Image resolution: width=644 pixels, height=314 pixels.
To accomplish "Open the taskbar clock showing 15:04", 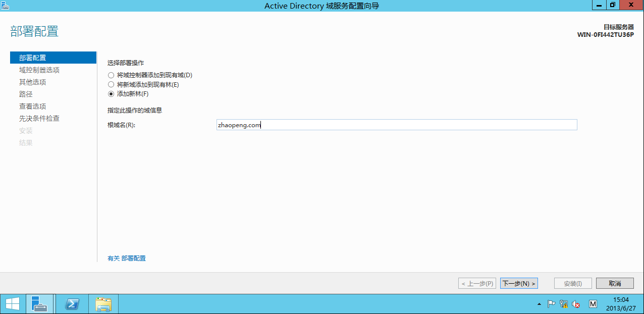I will point(620,304).
